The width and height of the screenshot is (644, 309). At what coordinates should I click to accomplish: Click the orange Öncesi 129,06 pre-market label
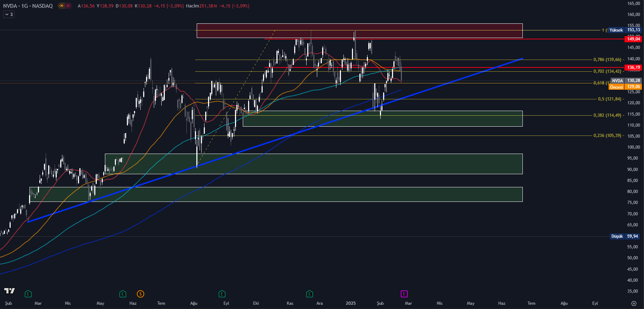tap(625, 87)
